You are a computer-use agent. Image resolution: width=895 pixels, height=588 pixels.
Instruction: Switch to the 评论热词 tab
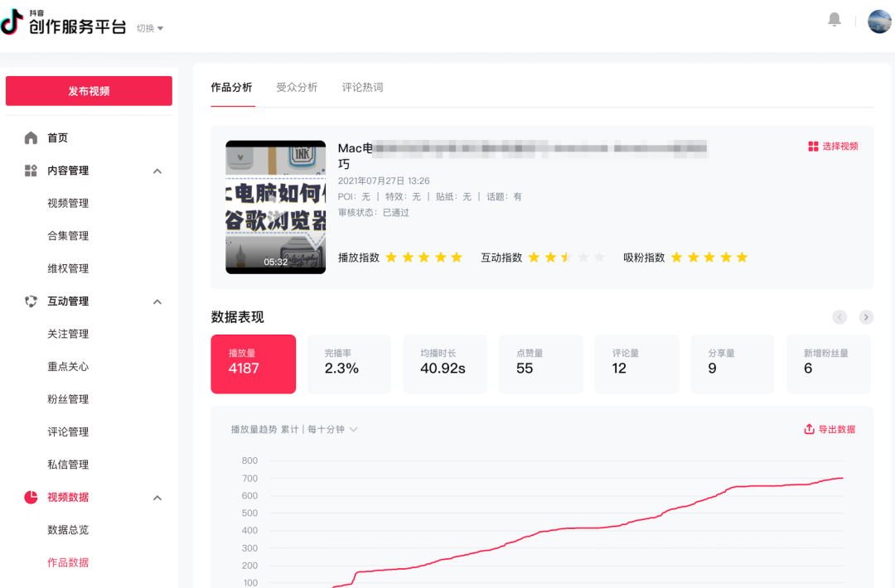(362, 87)
